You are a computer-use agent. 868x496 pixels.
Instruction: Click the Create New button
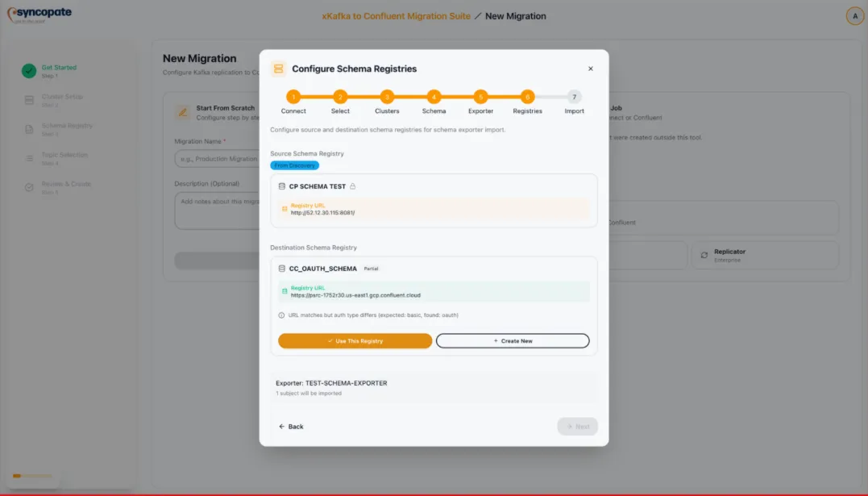[512, 340]
